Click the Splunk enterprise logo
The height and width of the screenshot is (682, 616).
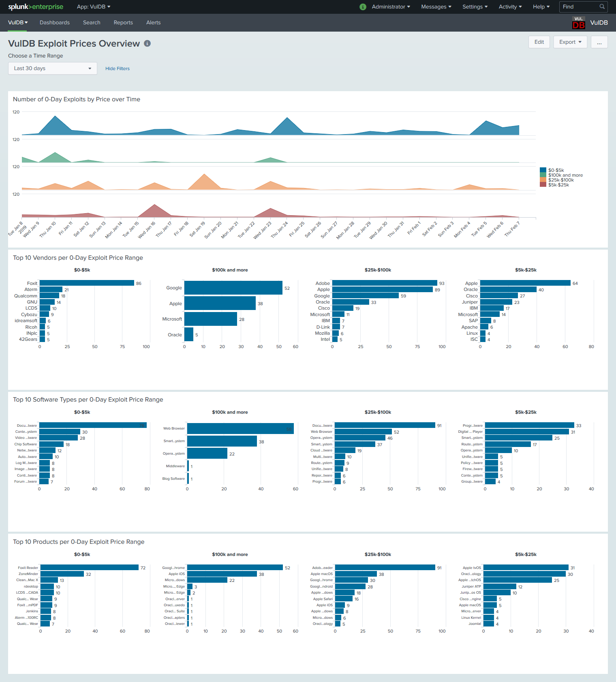36,7
